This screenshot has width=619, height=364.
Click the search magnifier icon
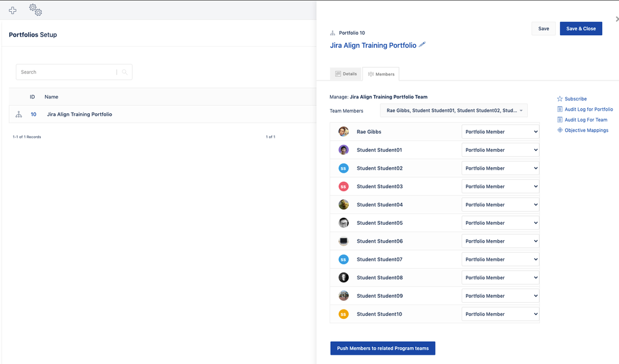click(125, 72)
